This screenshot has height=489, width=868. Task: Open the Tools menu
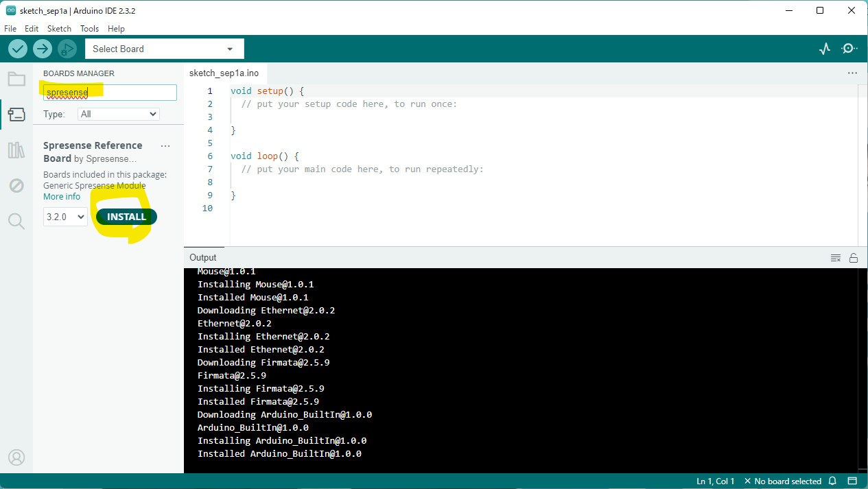[x=89, y=29]
